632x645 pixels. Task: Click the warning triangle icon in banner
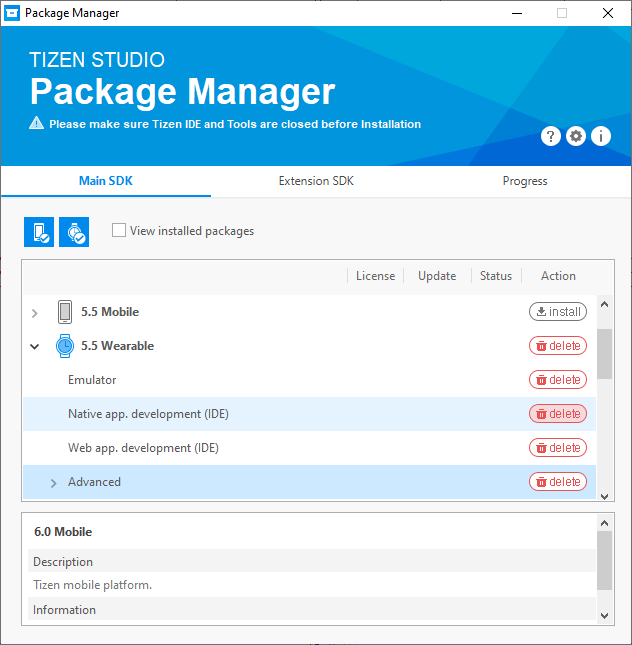click(37, 123)
